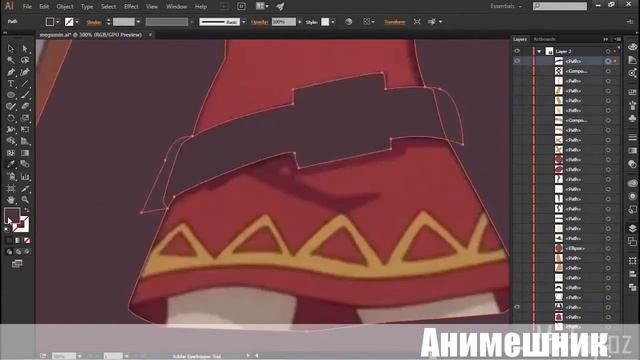640x360 pixels.
Task: Set paint to None mode button
Action: coord(27,240)
